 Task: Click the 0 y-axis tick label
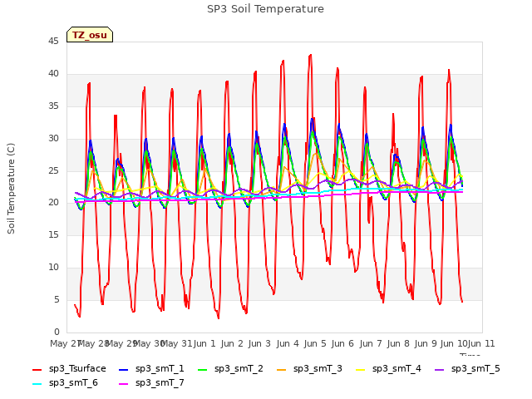(57, 332)
